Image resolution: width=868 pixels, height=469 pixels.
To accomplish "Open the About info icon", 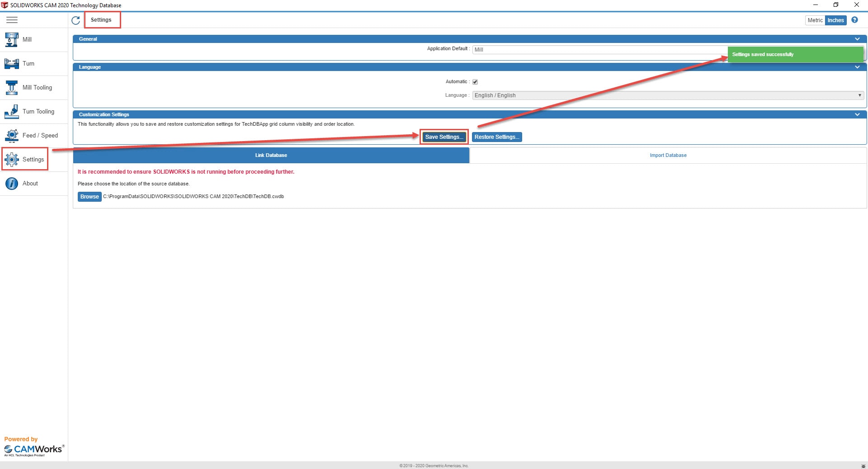I will pyautogui.click(x=11, y=184).
